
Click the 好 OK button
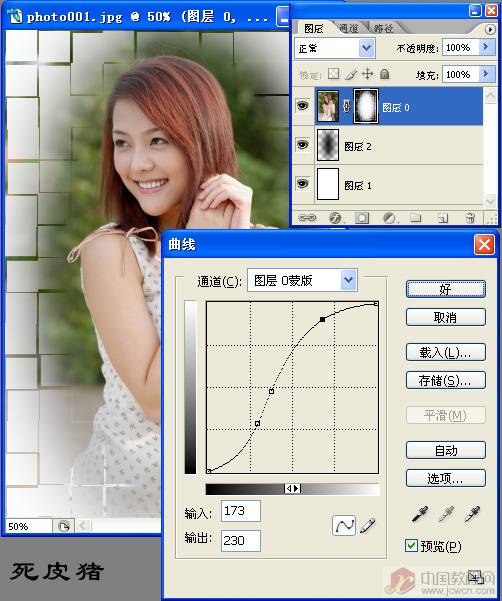(x=445, y=289)
